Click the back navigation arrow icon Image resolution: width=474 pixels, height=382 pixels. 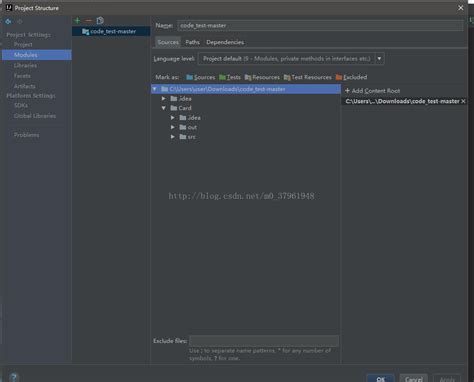[x=8, y=22]
